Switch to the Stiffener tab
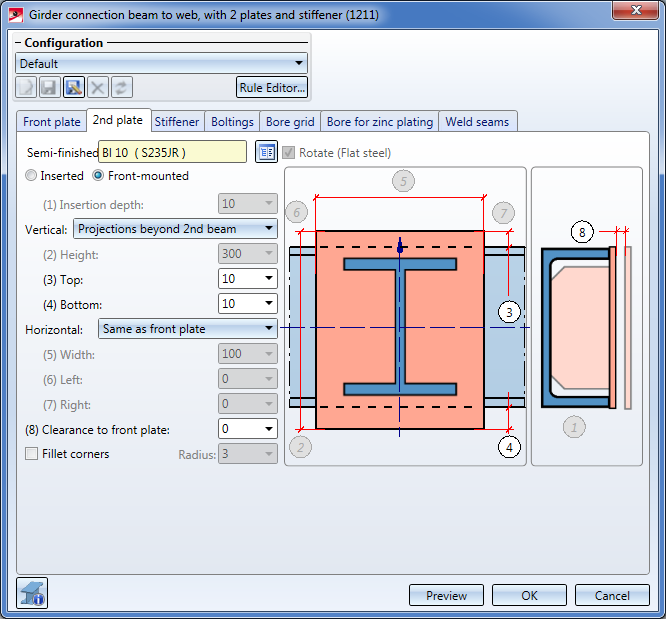This screenshot has height=619, width=666. pyautogui.click(x=177, y=122)
